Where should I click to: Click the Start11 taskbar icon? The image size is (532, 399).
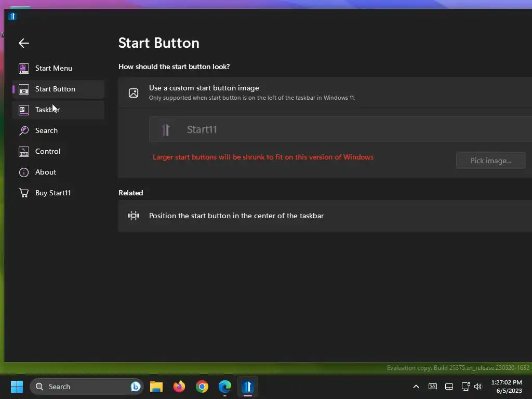tap(248, 387)
